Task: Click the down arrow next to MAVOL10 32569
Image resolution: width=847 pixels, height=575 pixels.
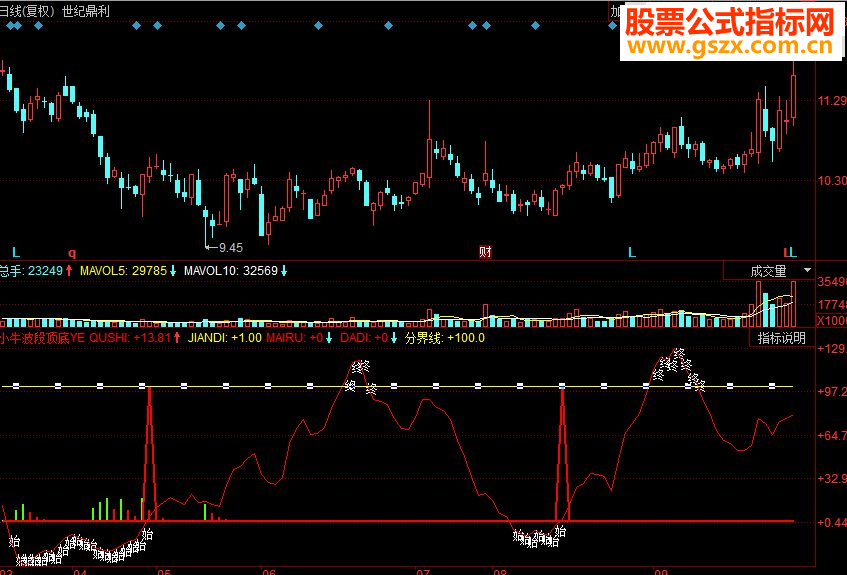Action: pos(284,271)
